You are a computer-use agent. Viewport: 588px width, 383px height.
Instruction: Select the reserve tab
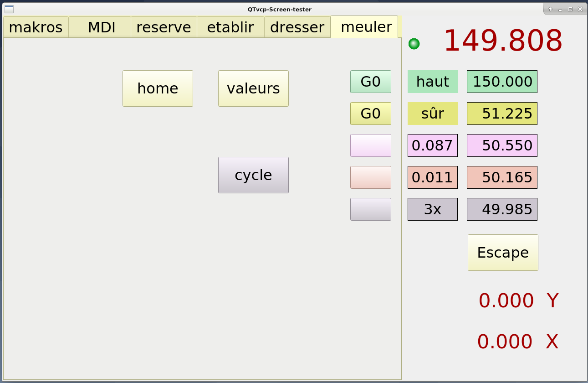[x=164, y=27]
